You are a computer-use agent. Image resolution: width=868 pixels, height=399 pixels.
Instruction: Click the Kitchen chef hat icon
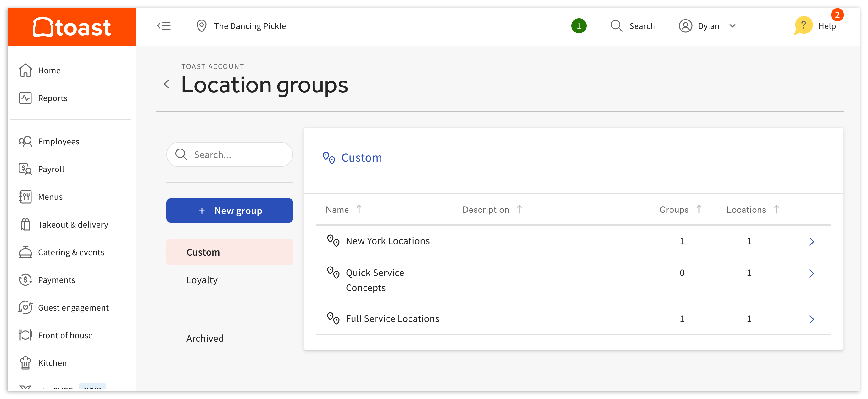25,363
